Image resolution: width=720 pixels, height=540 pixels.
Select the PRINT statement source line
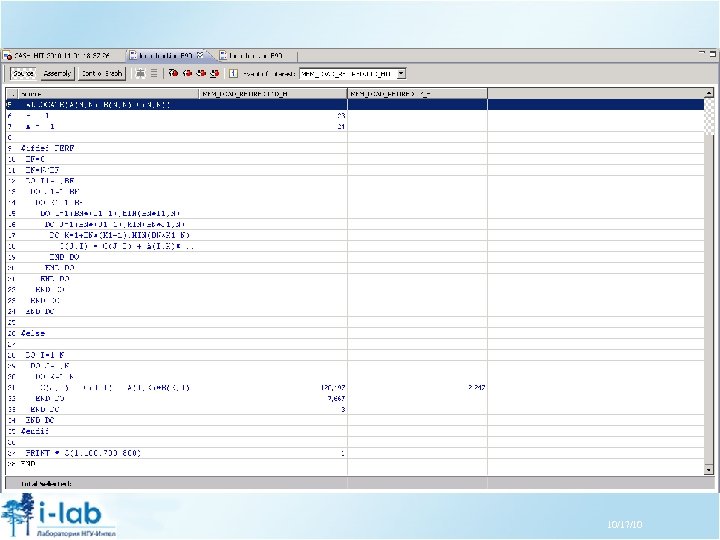354,453
